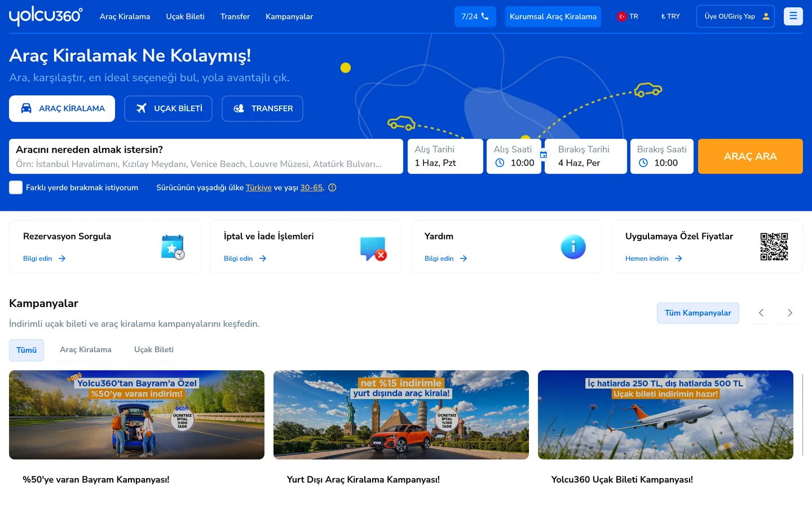The image size is (812, 508).
Task: Click the info icon beside driver age
Action: pyautogui.click(x=332, y=188)
